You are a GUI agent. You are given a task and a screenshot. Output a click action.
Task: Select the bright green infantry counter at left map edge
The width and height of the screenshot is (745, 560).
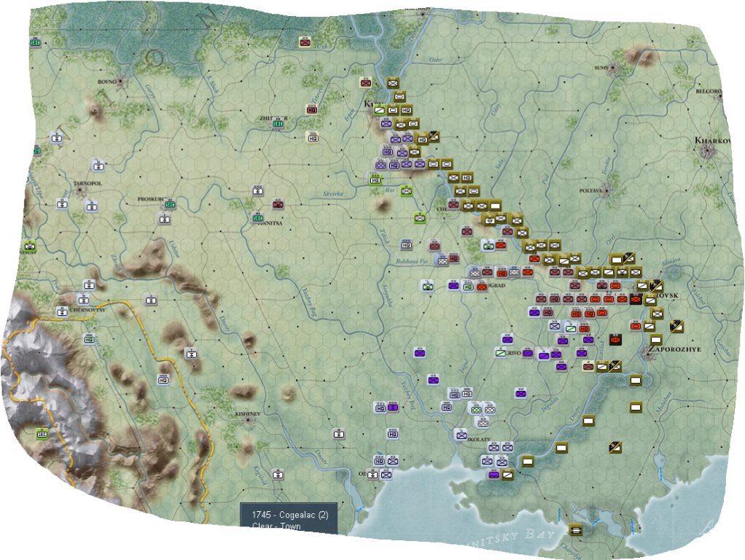[x=30, y=246]
